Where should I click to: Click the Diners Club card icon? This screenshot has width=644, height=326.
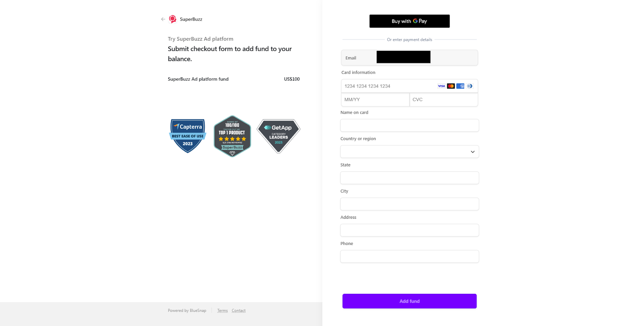point(469,86)
